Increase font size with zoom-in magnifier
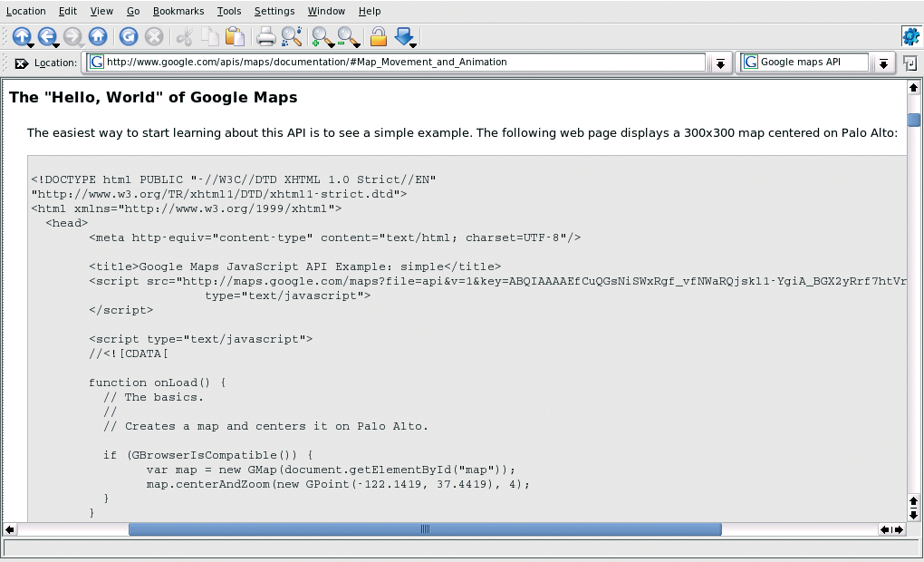Screen dimensions: 924x562 pos(322,36)
